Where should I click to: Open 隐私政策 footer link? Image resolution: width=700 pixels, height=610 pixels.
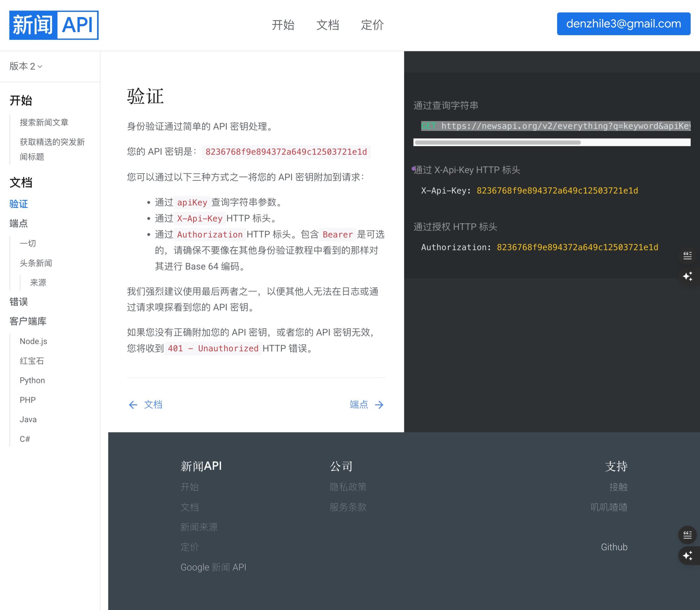[348, 487]
